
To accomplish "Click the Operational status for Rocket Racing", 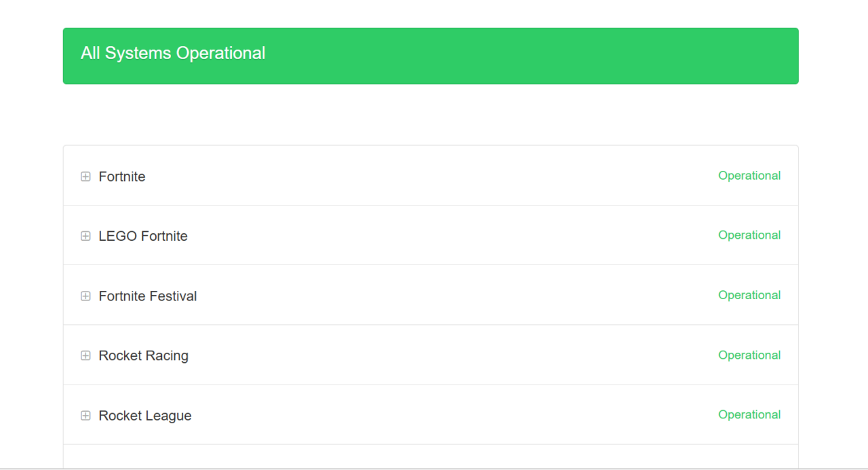I will click(749, 355).
